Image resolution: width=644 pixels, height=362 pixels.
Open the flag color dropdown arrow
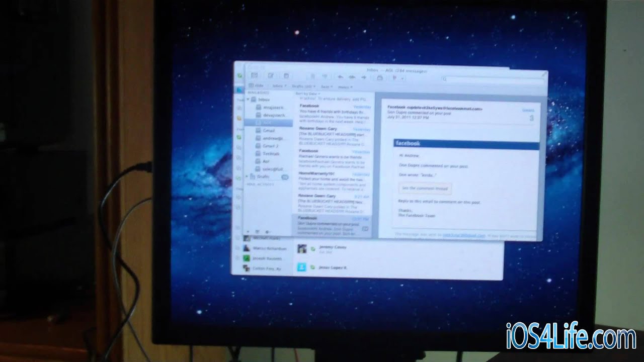403,78
